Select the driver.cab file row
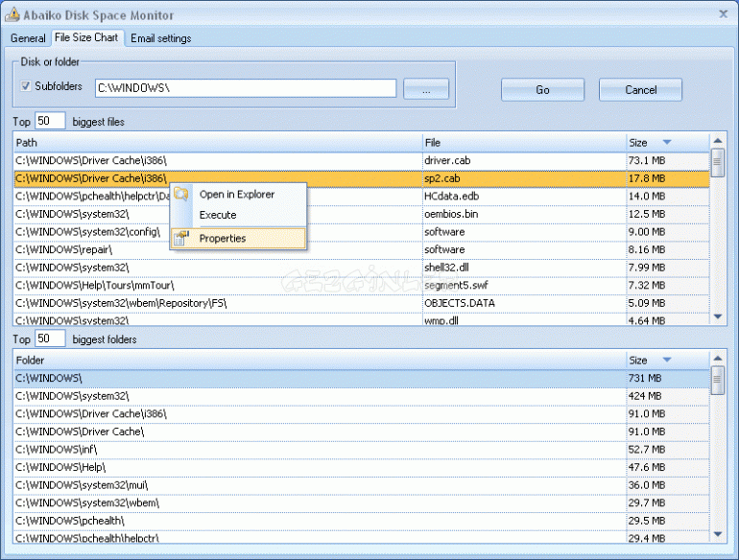 [x=362, y=160]
